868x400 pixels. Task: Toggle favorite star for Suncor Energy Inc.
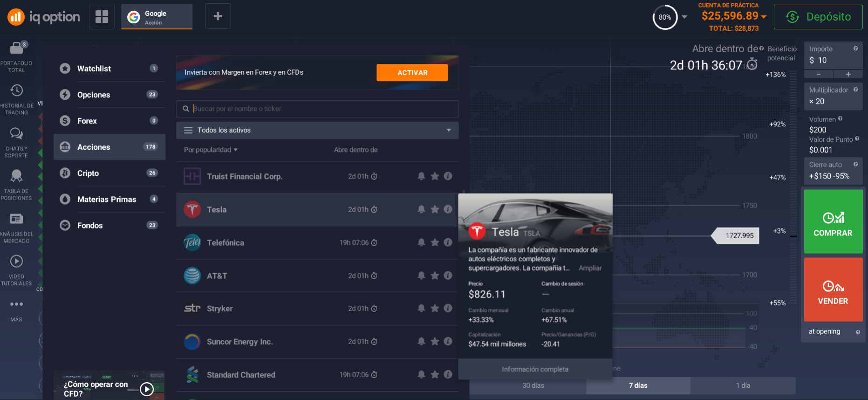435,341
